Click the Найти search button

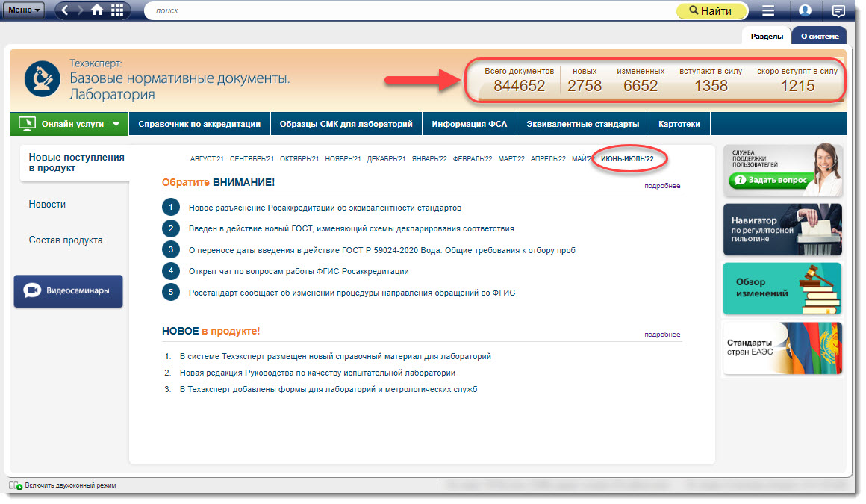pyautogui.click(x=711, y=10)
